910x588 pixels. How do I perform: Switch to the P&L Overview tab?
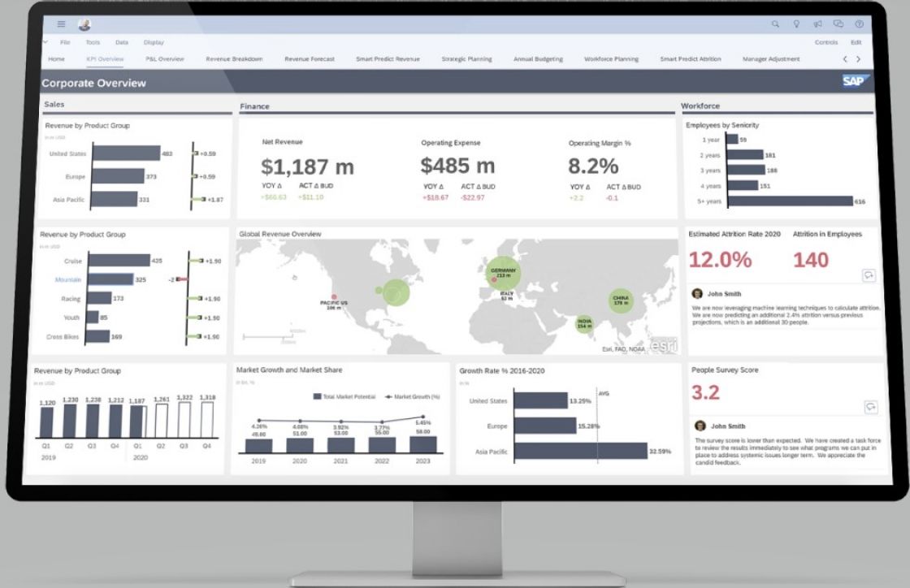165,59
